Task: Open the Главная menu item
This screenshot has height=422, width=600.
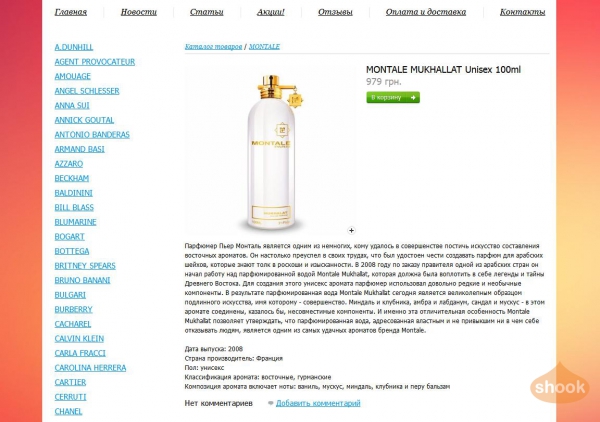Action: (x=71, y=12)
